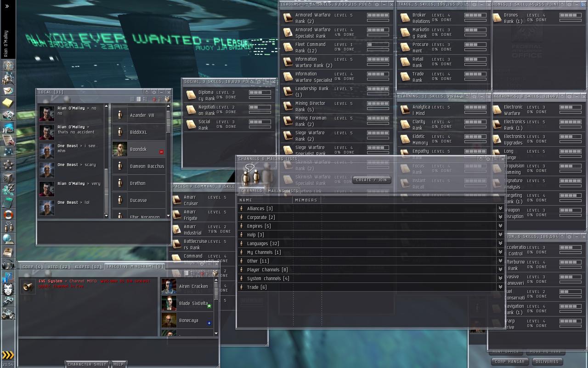Click the speech-bubble people icon in Channels window
588x368 pixels.
(x=251, y=174)
